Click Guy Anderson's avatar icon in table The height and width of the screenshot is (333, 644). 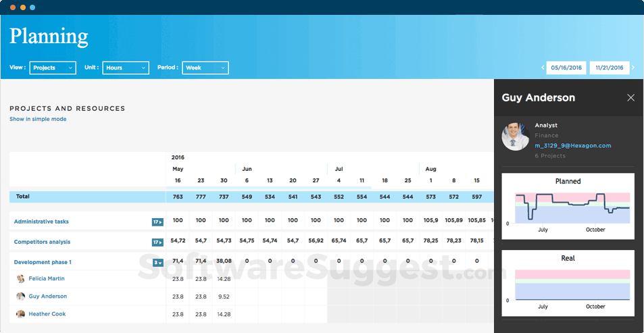point(21,297)
